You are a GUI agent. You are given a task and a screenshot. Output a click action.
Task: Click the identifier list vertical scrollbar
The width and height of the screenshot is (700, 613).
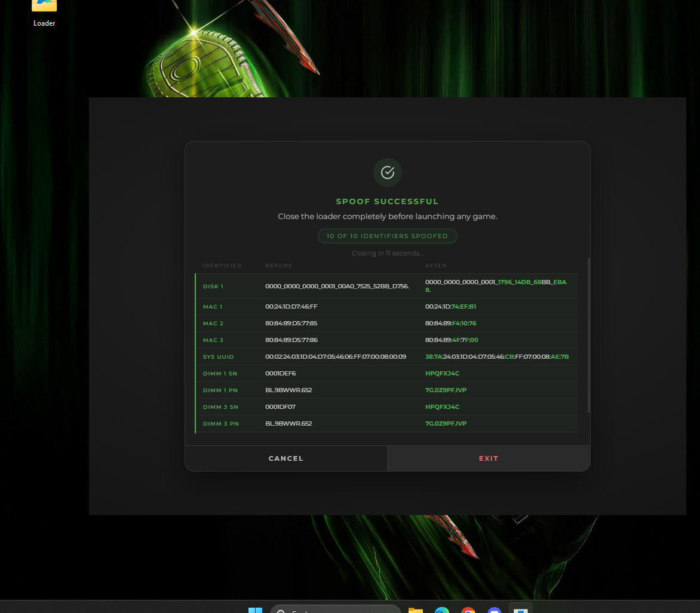(589, 335)
